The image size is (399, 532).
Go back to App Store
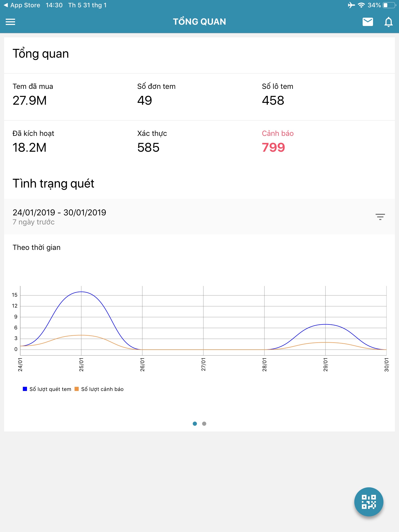tap(22, 5)
